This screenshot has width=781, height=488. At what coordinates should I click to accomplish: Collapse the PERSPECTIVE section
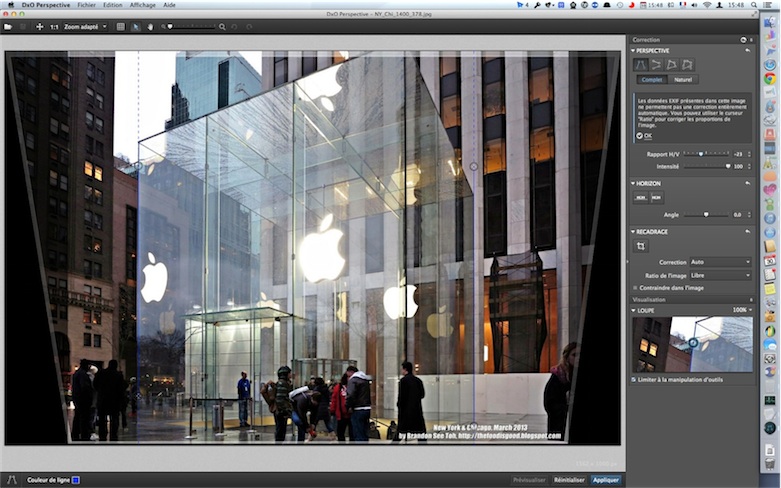pos(633,51)
